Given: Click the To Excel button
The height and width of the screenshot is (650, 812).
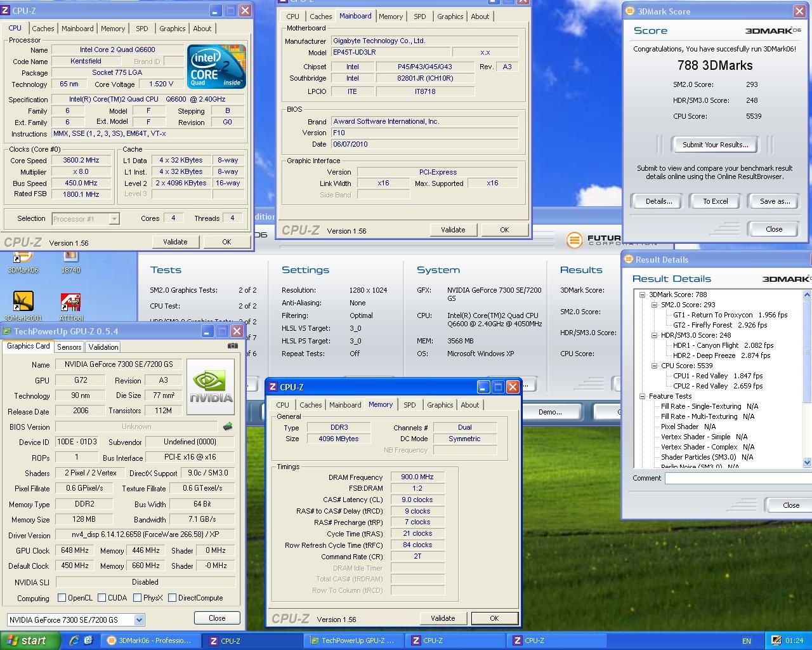Looking at the screenshot, I should tap(716, 201).
